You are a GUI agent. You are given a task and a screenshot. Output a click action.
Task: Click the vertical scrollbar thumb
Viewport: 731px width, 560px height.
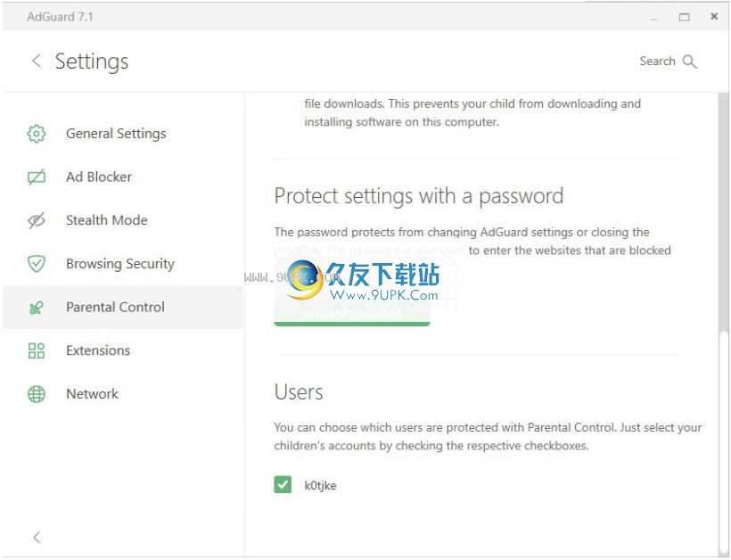(x=723, y=443)
